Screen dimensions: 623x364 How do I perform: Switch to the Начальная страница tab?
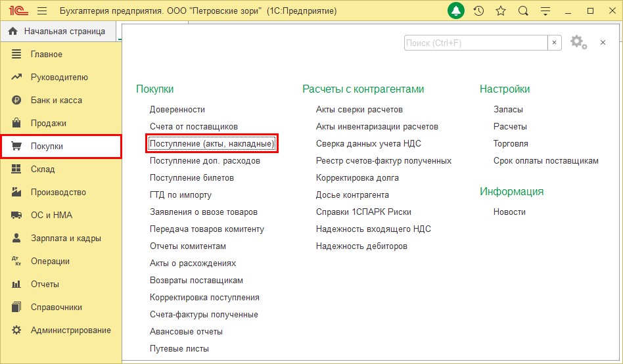(58, 31)
